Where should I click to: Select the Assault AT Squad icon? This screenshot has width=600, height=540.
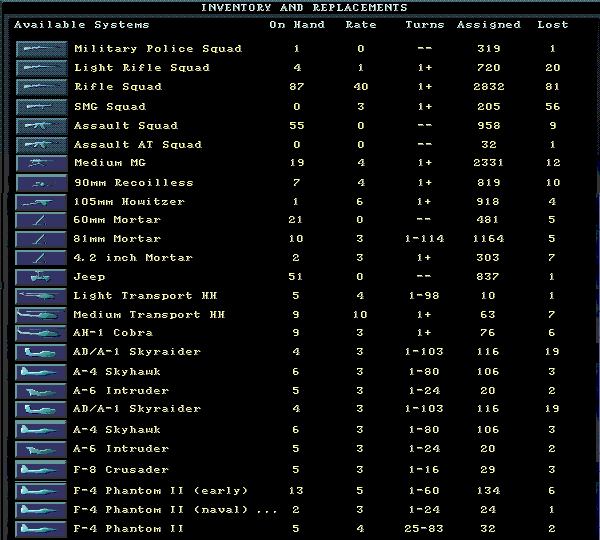(41, 145)
